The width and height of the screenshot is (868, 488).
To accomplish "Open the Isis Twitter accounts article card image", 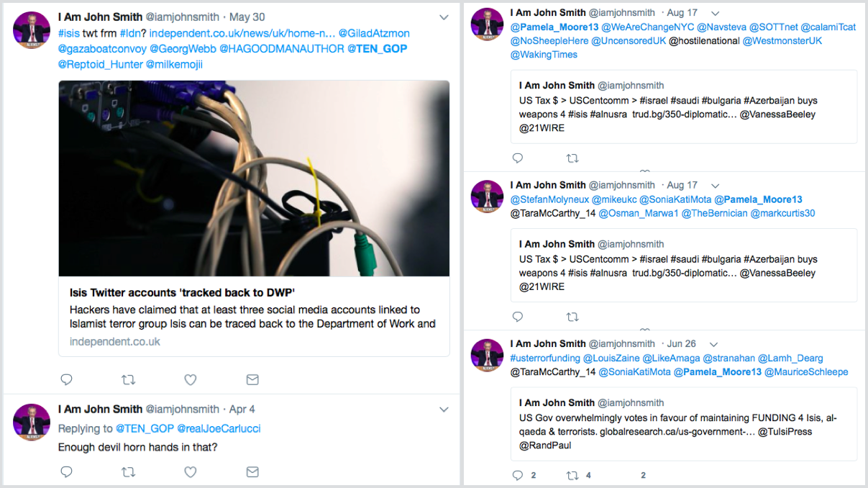I will tap(254, 179).
